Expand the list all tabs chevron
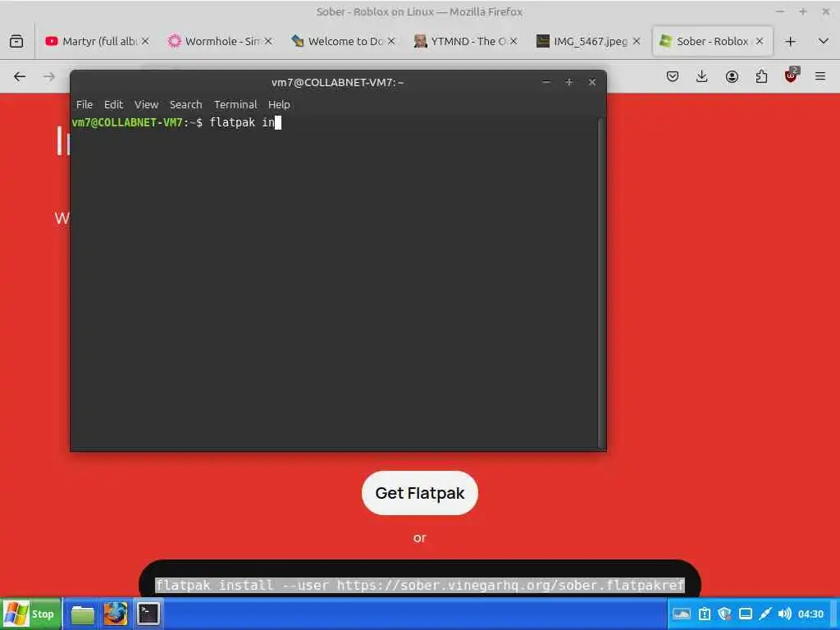This screenshot has width=840, height=630. point(824,41)
